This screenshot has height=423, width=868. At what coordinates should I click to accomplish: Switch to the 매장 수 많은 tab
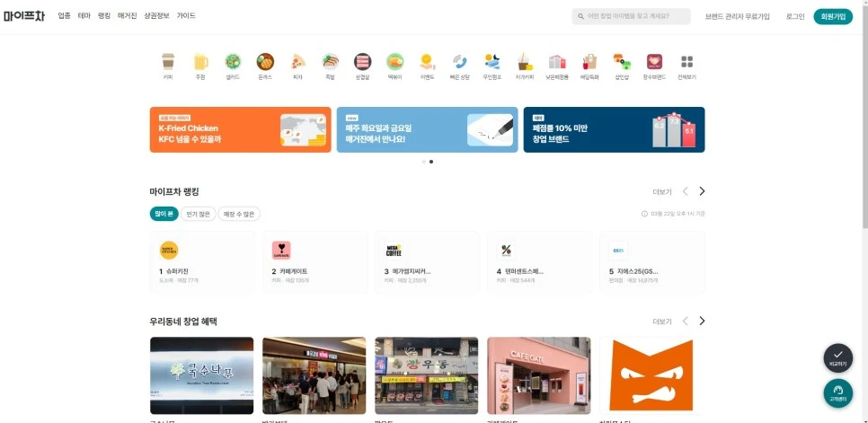(239, 214)
